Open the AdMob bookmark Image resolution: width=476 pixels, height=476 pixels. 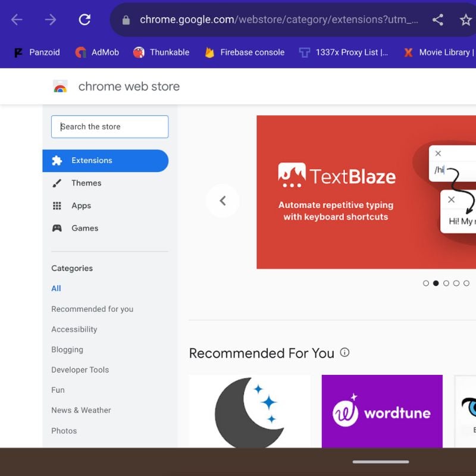[x=97, y=52]
